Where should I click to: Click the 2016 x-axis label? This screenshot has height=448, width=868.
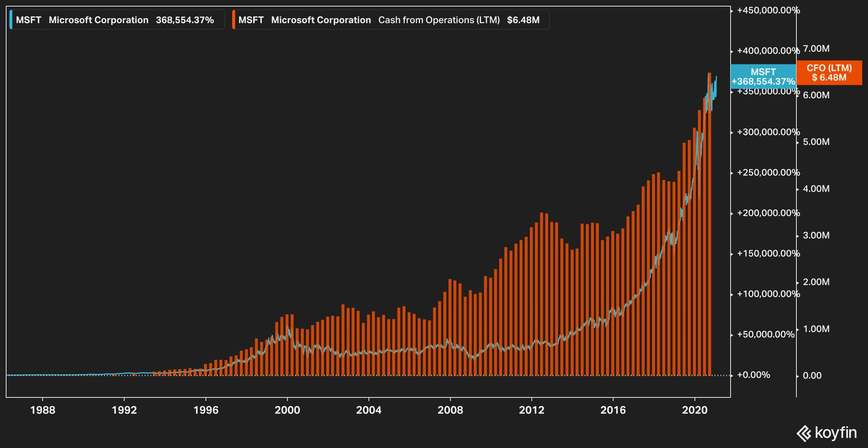[613, 410]
